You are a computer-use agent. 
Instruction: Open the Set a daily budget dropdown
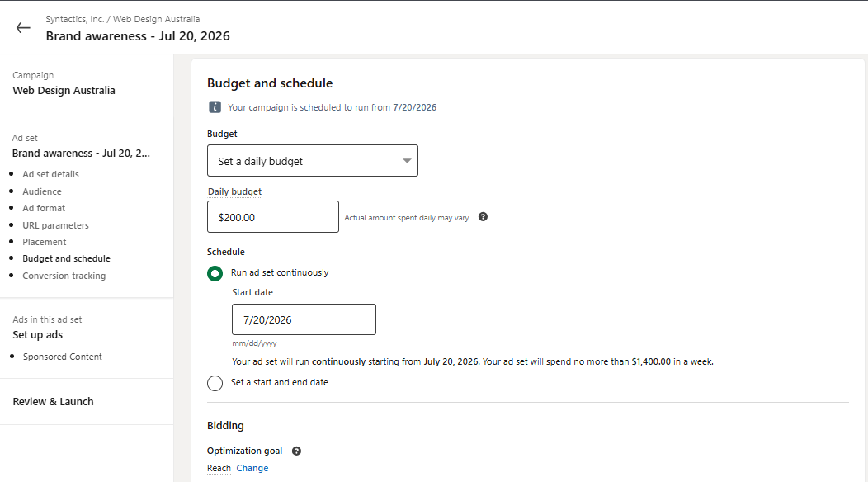coord(312,161)
